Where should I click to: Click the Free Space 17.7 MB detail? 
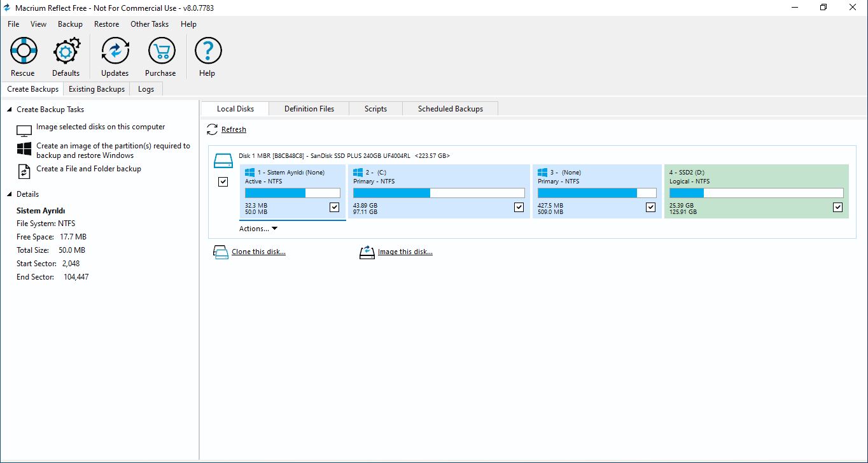pyautogui.click(x=52, y=237)
